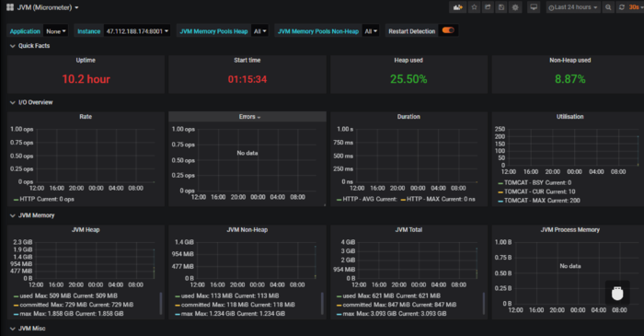Star this dashboard with the star icon

[474, 7]
